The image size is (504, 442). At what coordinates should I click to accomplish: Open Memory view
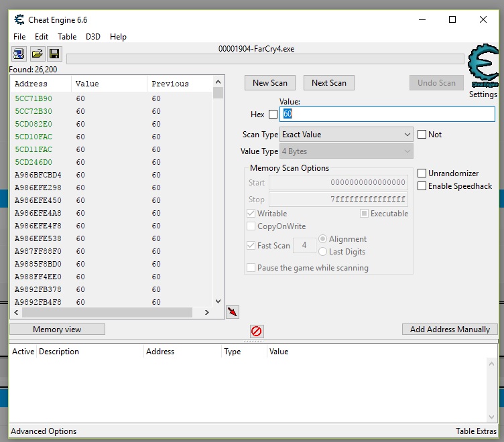pos(57,329)
